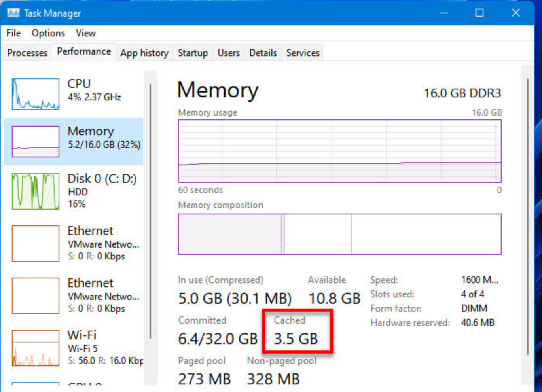Open the File menu

(13, 33)
